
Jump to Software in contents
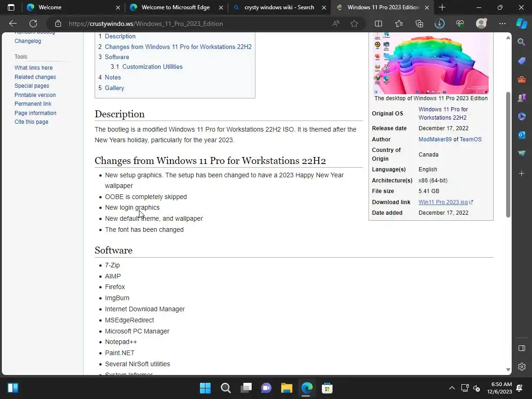117,57
